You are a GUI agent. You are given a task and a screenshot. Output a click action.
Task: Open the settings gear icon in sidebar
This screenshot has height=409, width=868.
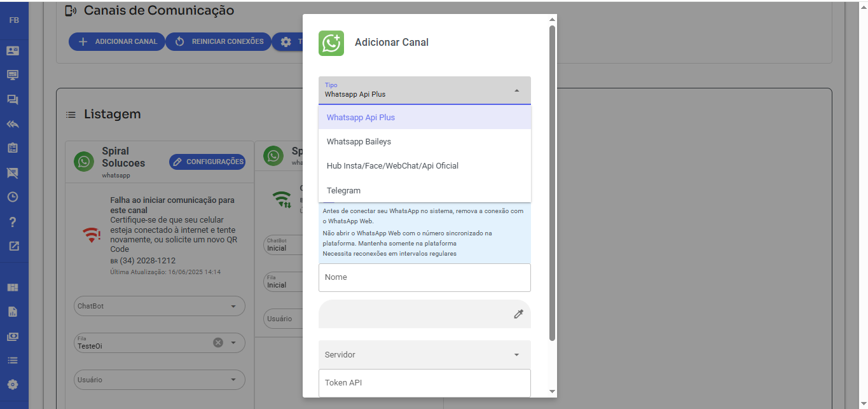click(13, 385)
